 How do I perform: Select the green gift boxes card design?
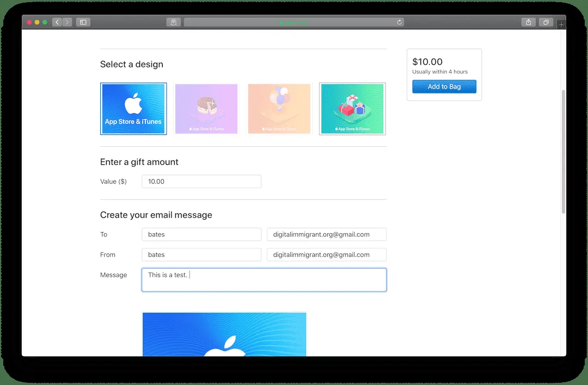coord(352,109)
